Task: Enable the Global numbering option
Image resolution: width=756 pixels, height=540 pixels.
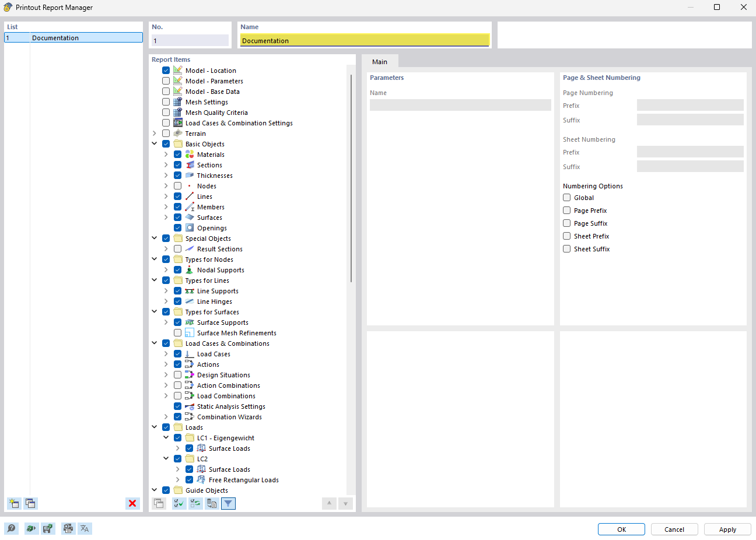Action: pyautogui.click(x=566, y=198)
